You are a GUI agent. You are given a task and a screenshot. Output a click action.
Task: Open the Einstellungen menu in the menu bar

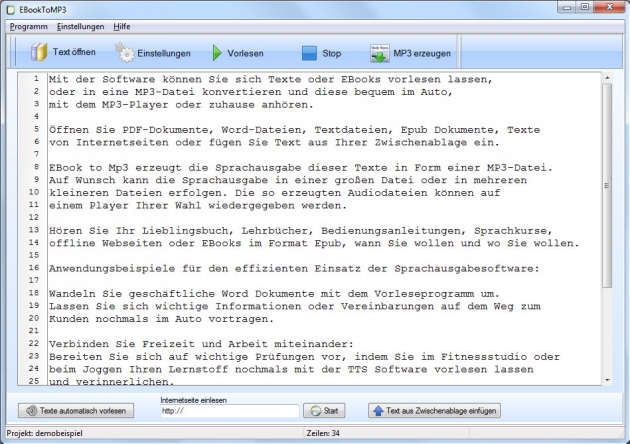pos(80,25)
